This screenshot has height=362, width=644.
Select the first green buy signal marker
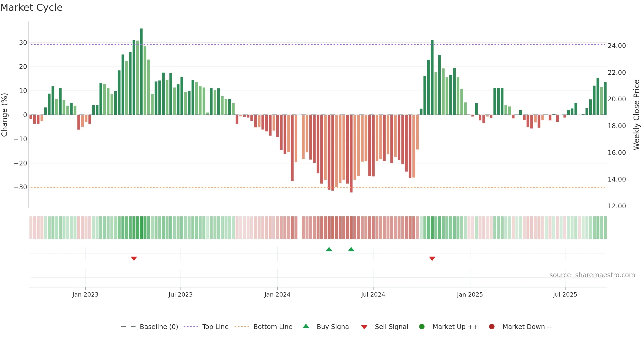pyautogui.click(x=329, y=249)
